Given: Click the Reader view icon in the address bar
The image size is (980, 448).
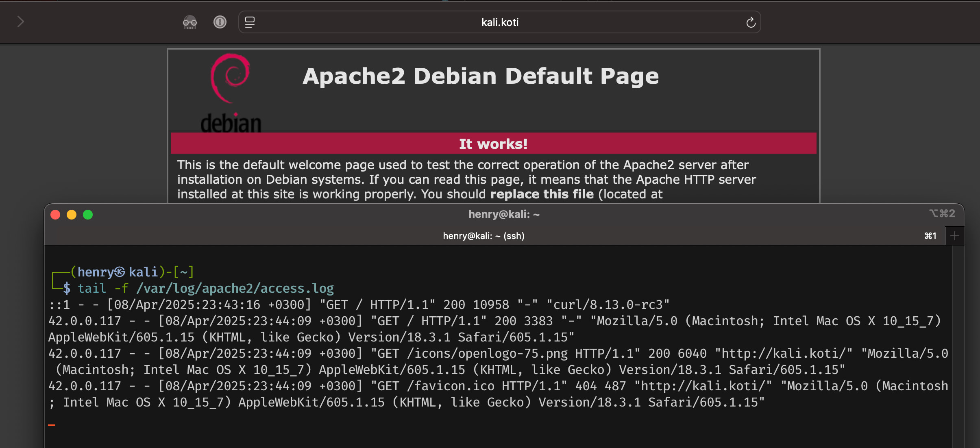Looking at the screenshot, I should pyautogui.click(x=250, y=22).
